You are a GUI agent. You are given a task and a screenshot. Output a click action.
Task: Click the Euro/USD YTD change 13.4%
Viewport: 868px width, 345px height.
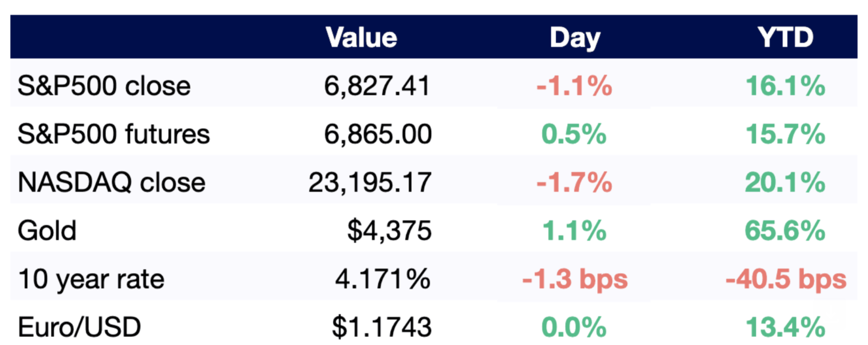(x=785, y=327)
